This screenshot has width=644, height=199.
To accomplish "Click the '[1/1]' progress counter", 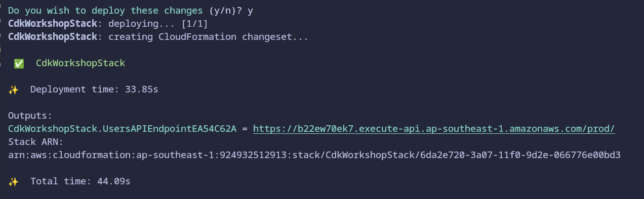I will pos(194,24).
